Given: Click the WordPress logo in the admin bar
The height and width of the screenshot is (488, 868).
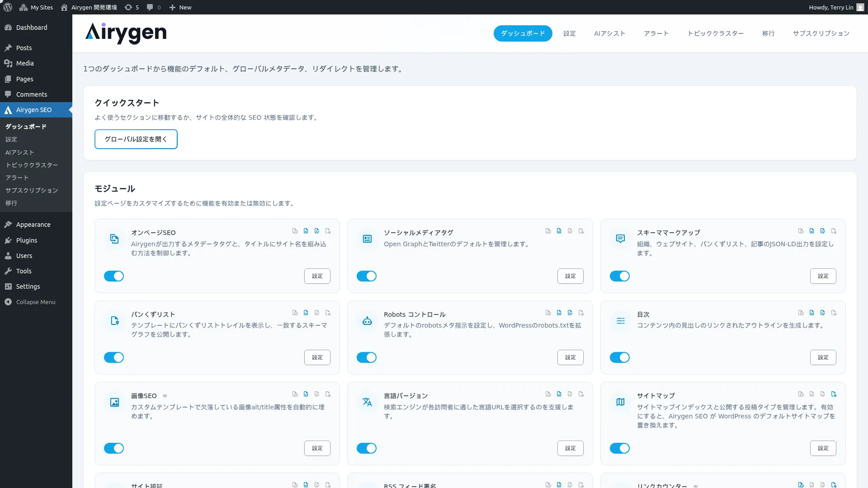Looking at the screenshot, I should pos(7,7).
